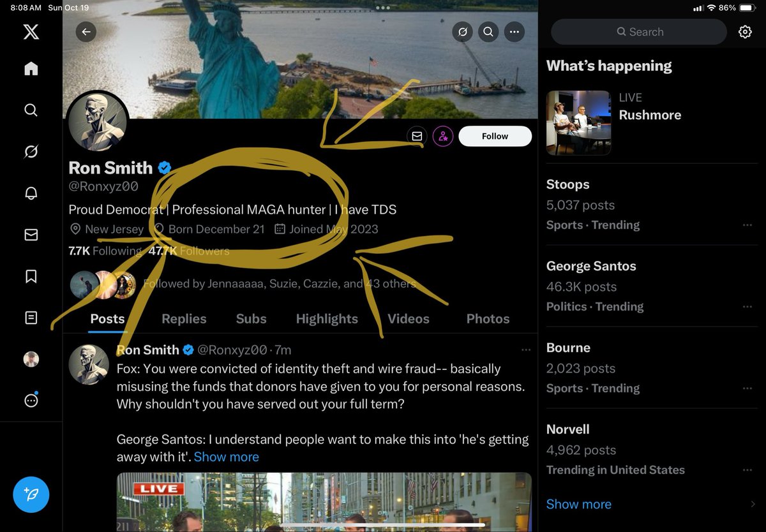Send direct message to Ron Smith
Screen dimensions: 766x532
click(x=417, y=136)
